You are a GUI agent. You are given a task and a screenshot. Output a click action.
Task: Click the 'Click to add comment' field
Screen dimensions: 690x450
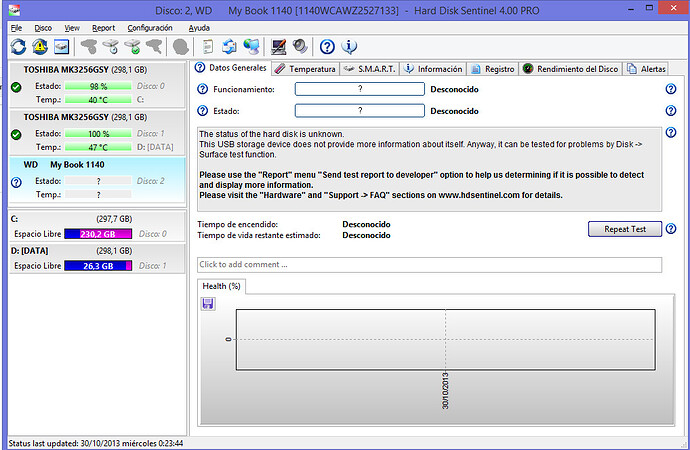point(429,264)
